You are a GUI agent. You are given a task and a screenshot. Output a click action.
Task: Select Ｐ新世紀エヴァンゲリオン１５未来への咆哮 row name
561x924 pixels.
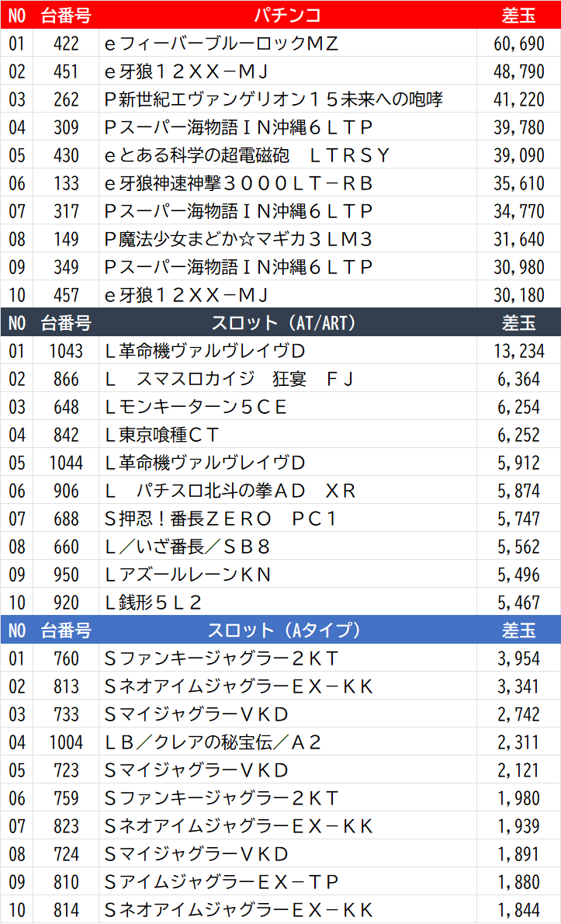[273, 99]
